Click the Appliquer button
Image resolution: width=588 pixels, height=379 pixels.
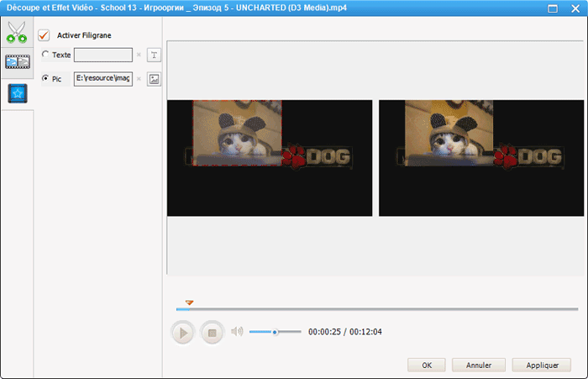(542, 365)
